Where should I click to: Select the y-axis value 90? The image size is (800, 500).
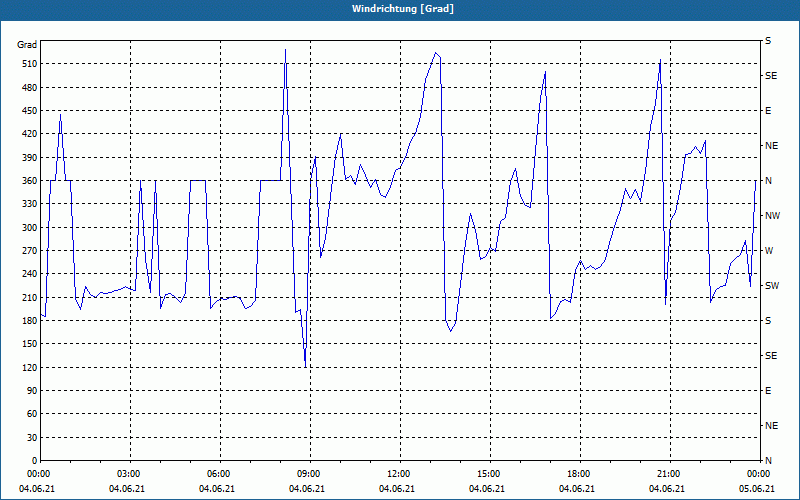pos(32,391)
